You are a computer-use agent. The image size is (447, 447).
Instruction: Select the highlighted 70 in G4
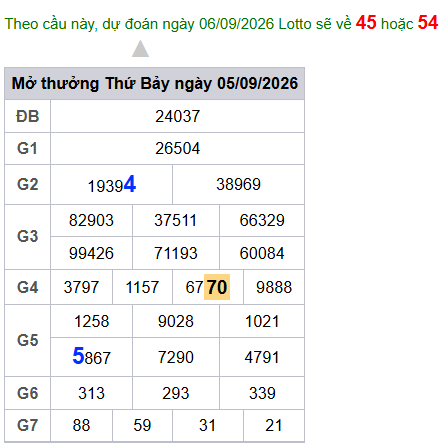coord(217,287)
